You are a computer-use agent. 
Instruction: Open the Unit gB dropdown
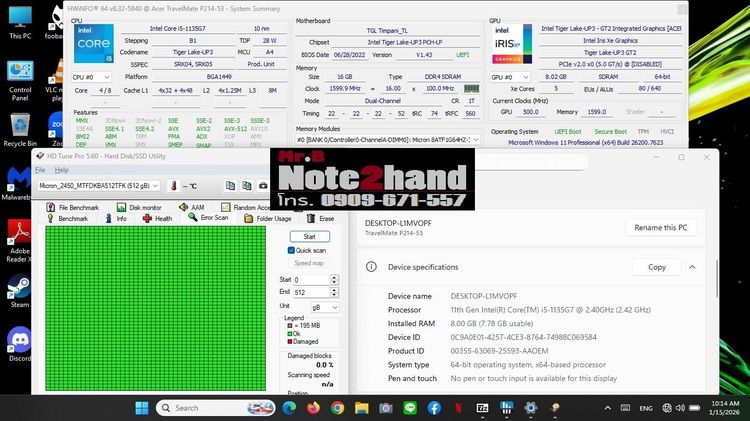[x=325, y=307]
